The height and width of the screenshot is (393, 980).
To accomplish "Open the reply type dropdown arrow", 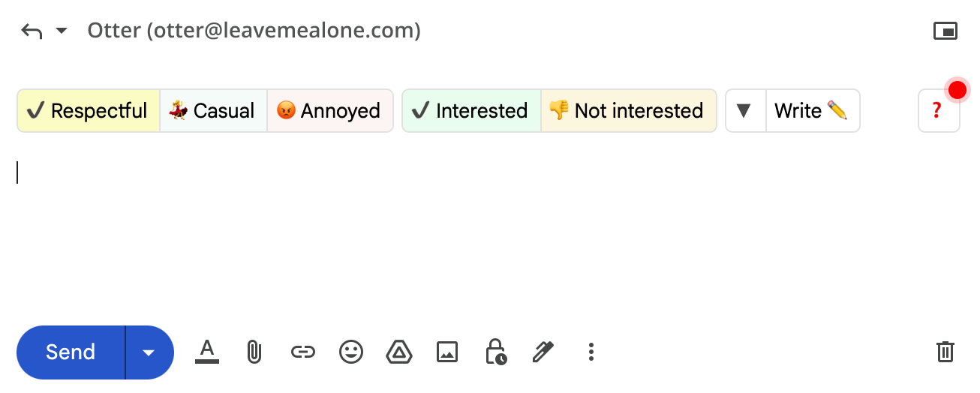I will [62, 31].
